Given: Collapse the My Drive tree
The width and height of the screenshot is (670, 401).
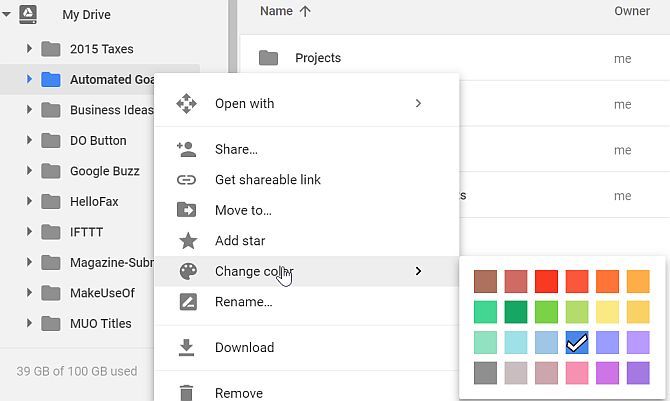Looking at the screenshot, I should pos(8,16).
